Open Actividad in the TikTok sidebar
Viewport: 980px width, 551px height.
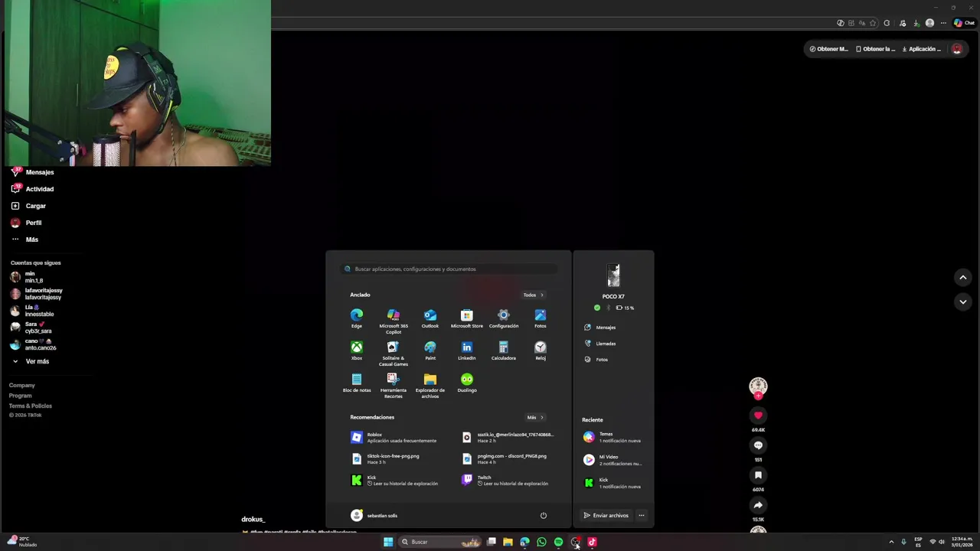(x=32, y=189)
